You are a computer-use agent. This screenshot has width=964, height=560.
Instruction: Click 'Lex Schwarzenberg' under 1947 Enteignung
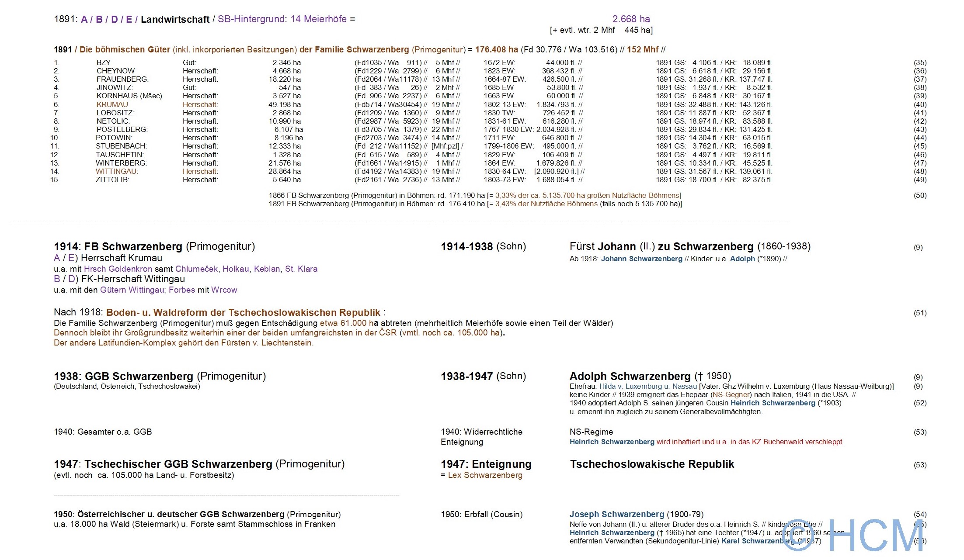click(x=485, y=475)
